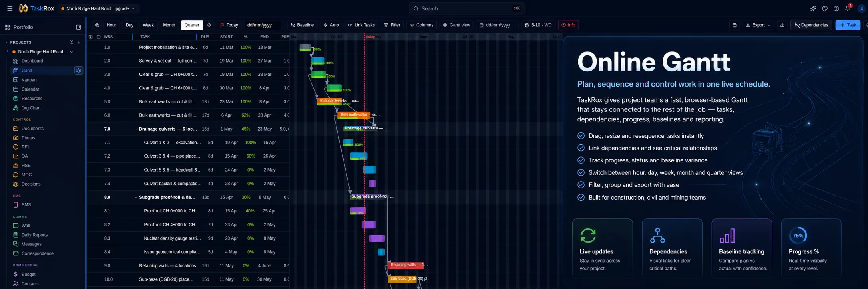Image resolution: width=868 pixels, height=289 pixels.
Task: Click the Live updates card
Action: pos(602,248)
